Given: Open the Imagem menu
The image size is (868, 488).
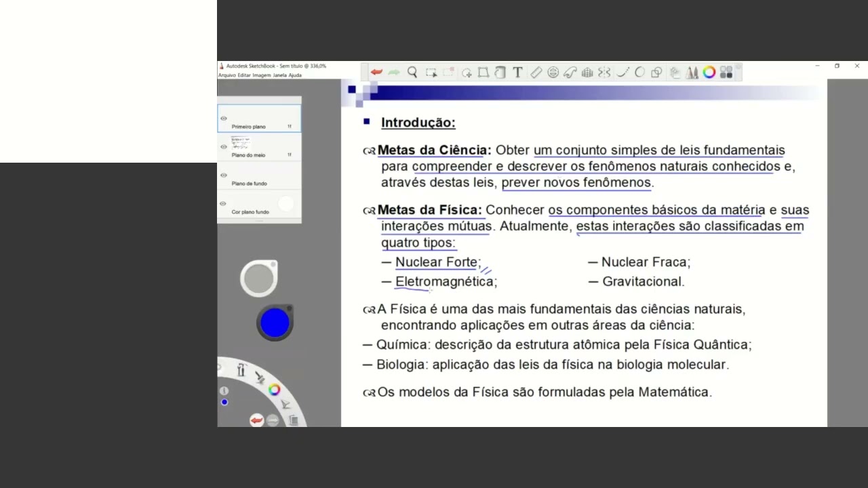Looking at the screenshot, I should [x=262, y=75].
